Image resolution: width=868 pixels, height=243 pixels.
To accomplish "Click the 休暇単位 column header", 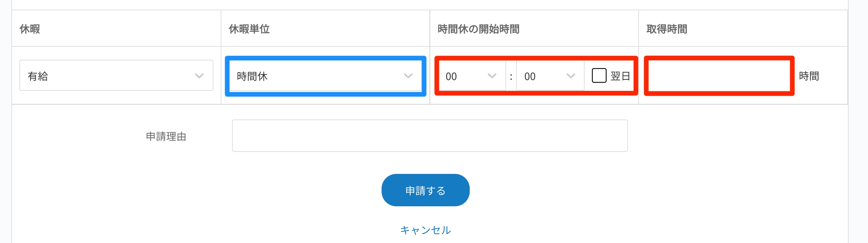I will click(249, 29).
